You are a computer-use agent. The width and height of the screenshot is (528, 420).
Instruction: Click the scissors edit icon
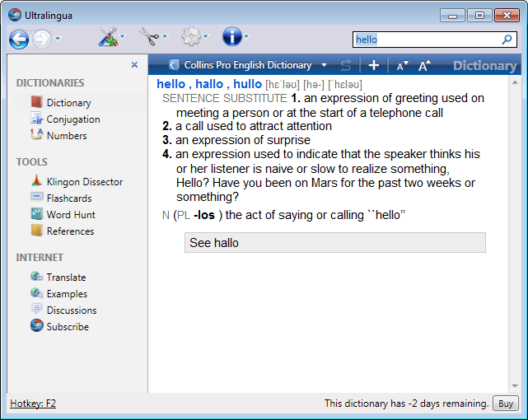(x=149, y=36)
